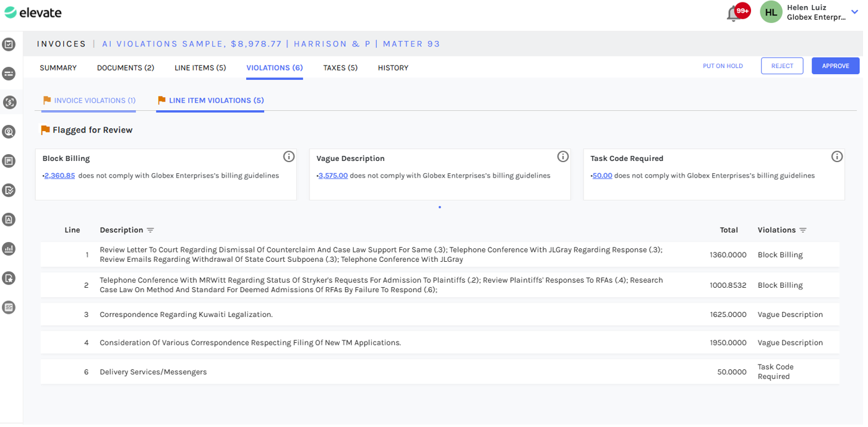Click the Reject button

point(782,66)
